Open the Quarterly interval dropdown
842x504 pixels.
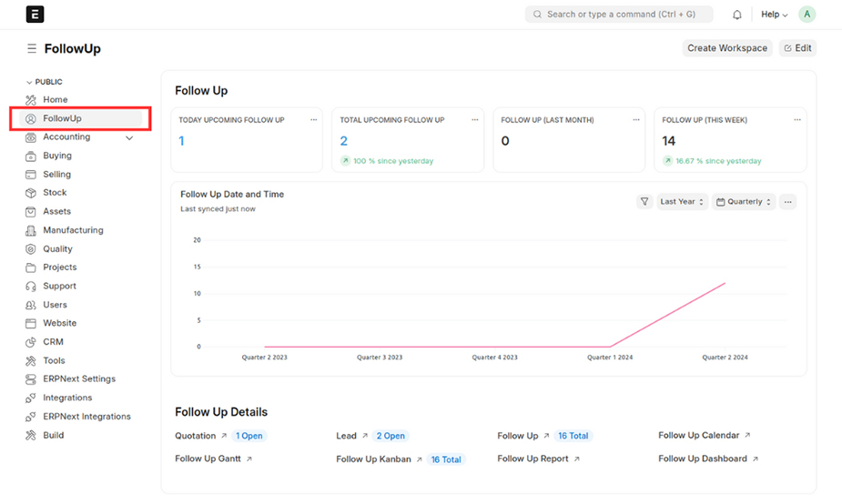pos(744,202)
